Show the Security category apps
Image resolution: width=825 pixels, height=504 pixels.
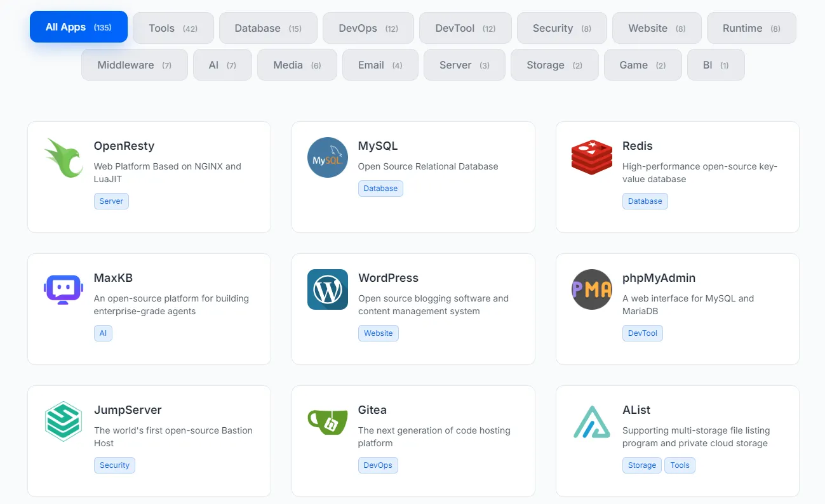[561, 28]
